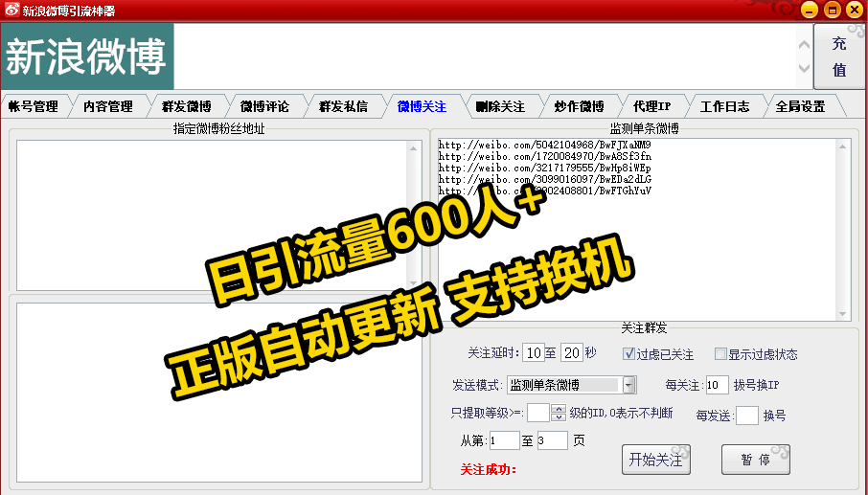Select URL line ending BwFJXaNM9
Viewport: 868px width, 495px height.
pos(545,145)
